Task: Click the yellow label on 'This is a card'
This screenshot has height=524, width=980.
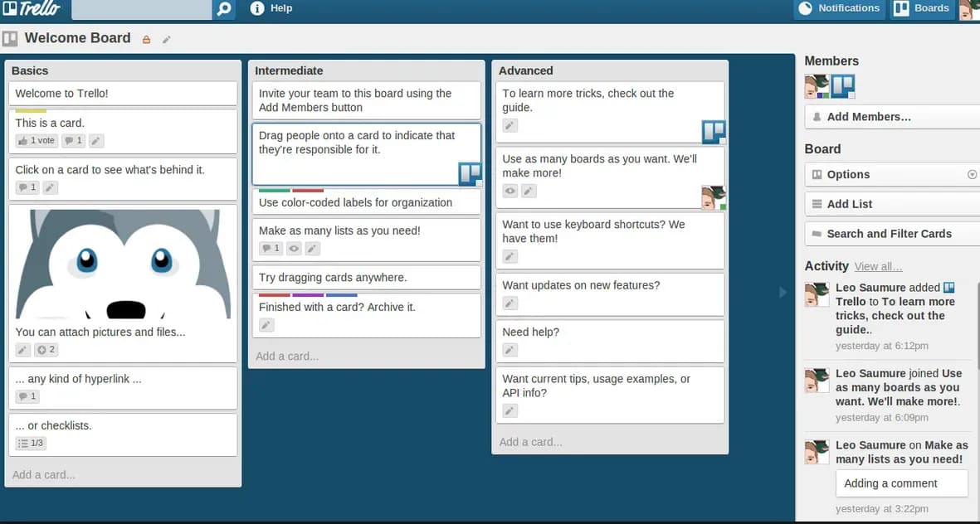Action: point(31,111)
